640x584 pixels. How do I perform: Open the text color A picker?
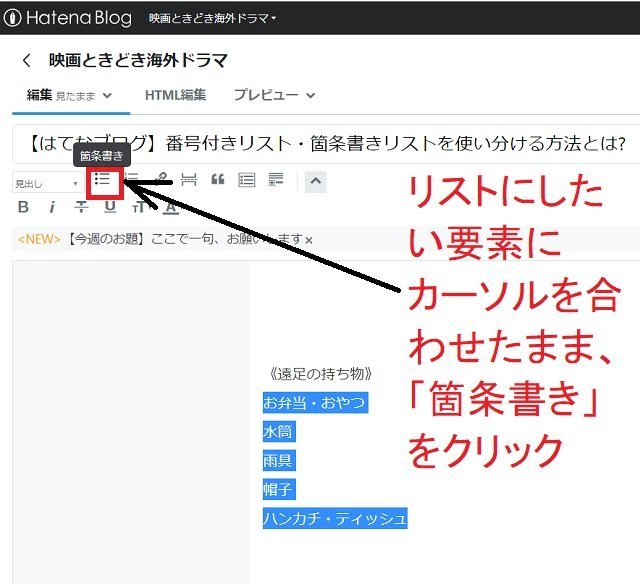pos(171,207)
